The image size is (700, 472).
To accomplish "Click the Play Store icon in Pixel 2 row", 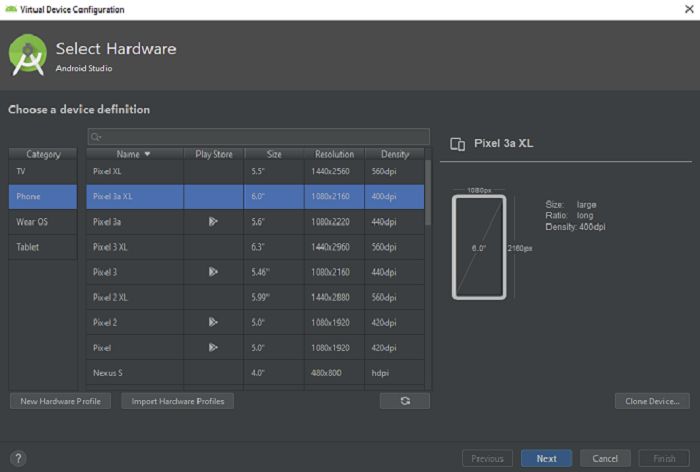I will (x=213, y=322).
